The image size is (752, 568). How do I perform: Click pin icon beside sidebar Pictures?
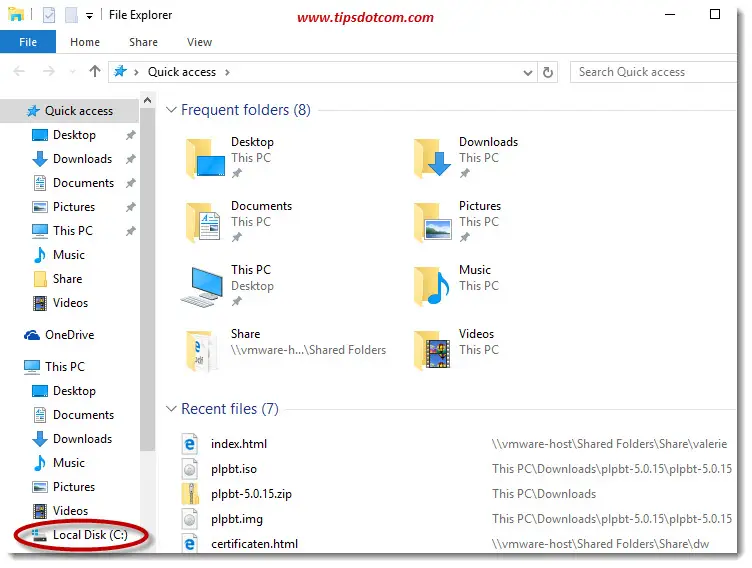coord(130,207)
